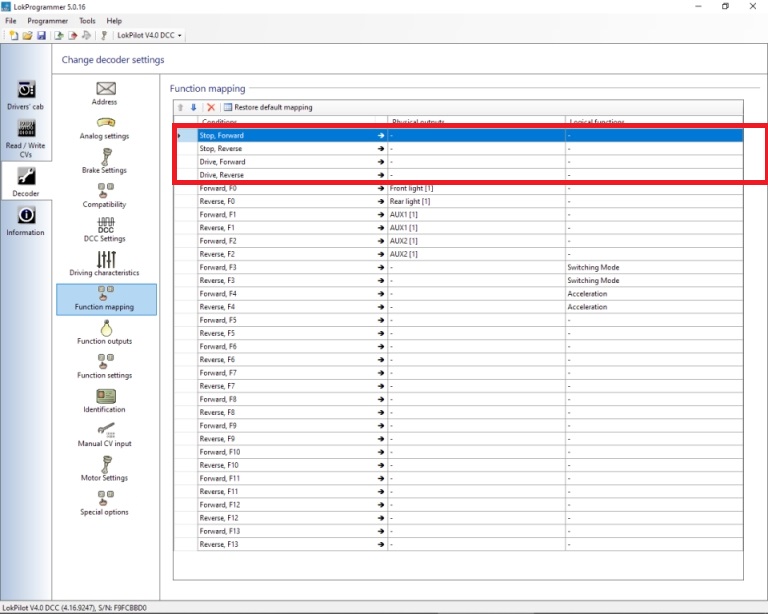Open Manual CV input
Screen dimensions: 768x614
pos(105,435)
